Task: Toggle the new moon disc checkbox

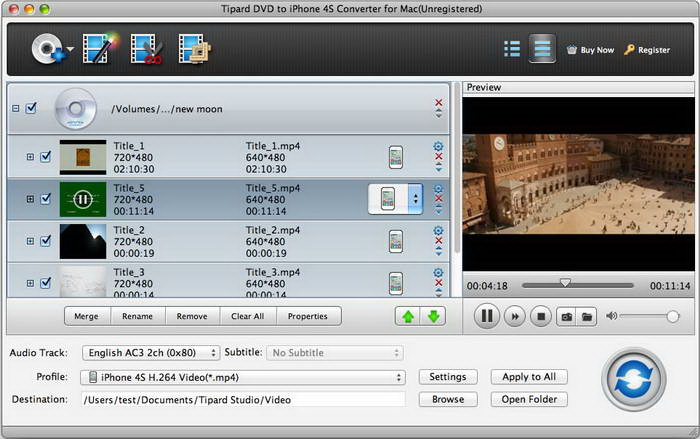Action: point(31,108)
